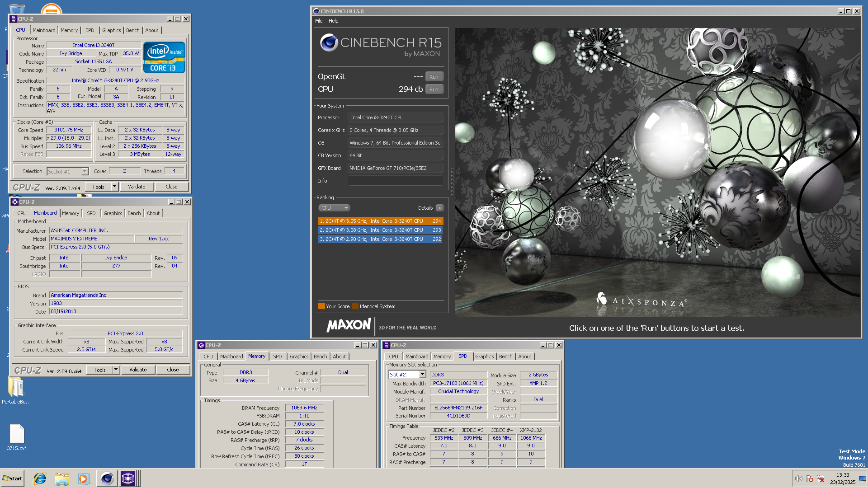Click the Cinebench panel splitter grip
868x488 pixels.
(x=452, y=181)
